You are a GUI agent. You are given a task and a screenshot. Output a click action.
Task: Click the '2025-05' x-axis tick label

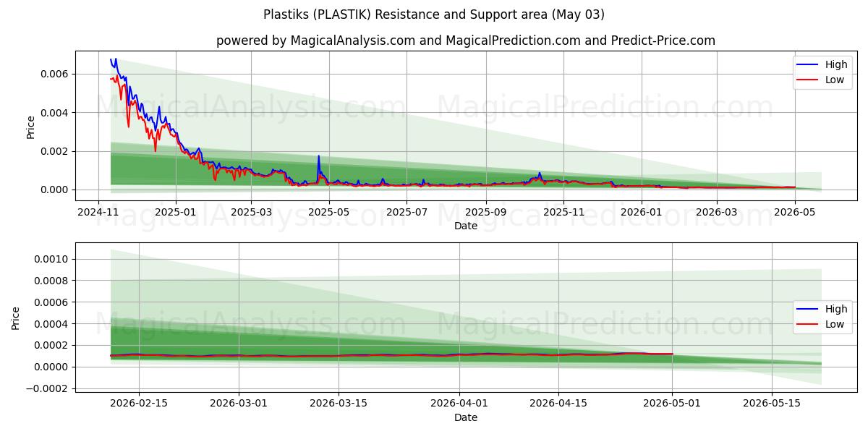coord(330,212)
